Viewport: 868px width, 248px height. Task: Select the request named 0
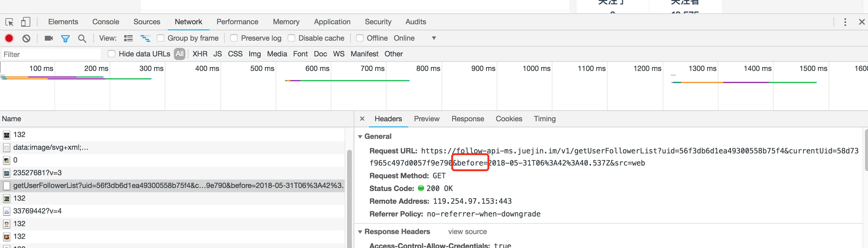click(172, 160)
